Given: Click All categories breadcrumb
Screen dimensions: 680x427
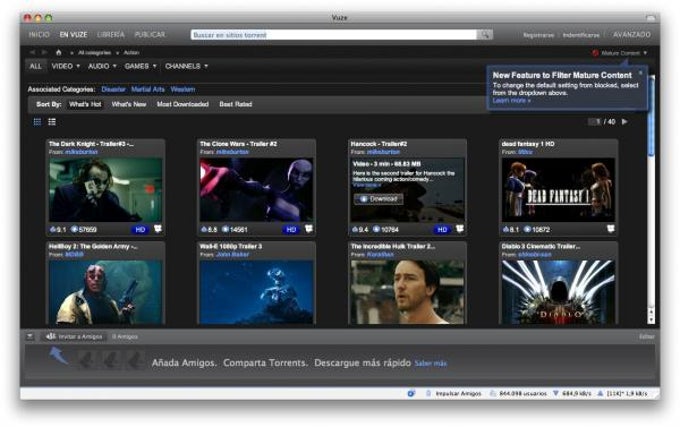Looking at the screenshot, I should coord(95,53).
